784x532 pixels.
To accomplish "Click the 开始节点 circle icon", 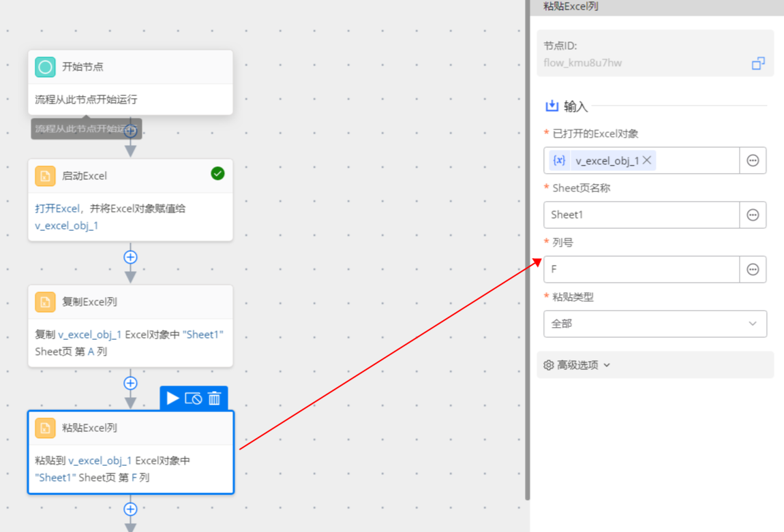I will (x=45, y=67).
